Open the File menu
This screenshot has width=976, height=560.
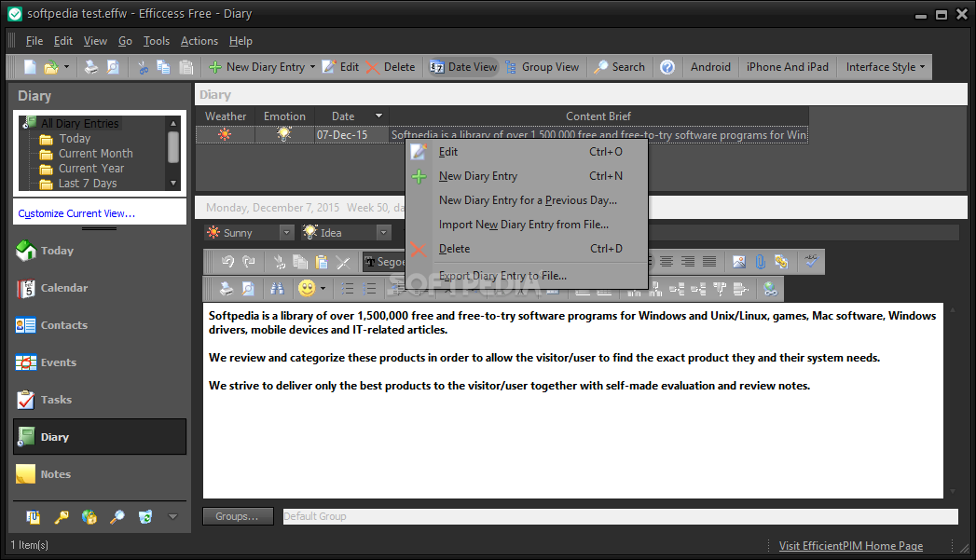(34, 41)
